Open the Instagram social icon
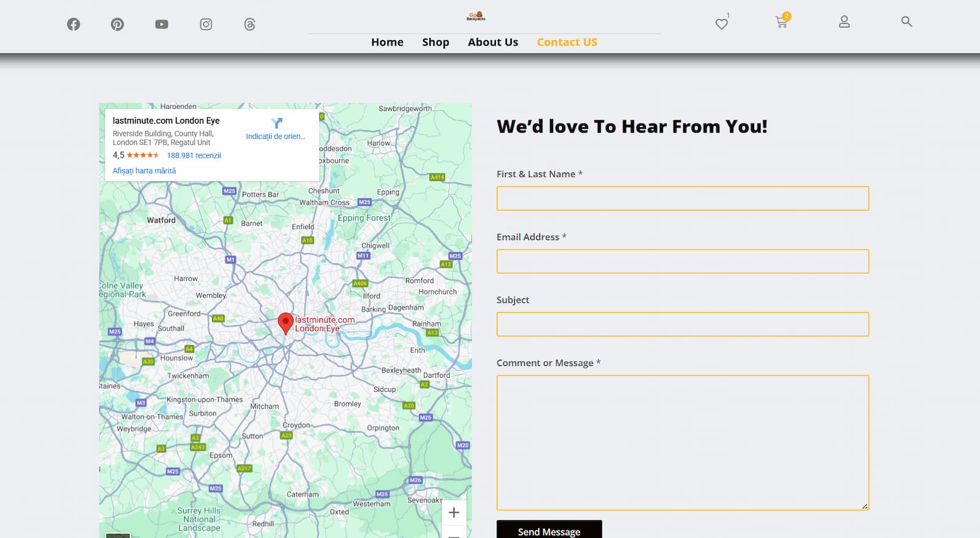Screen dimensions: 980x538 tap(206, 25)
